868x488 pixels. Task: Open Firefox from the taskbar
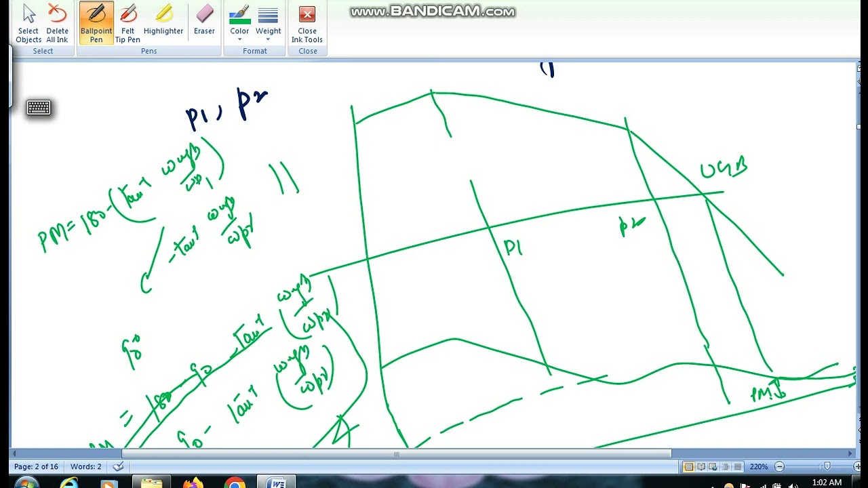pyautogui.click(x=193, y=483)
